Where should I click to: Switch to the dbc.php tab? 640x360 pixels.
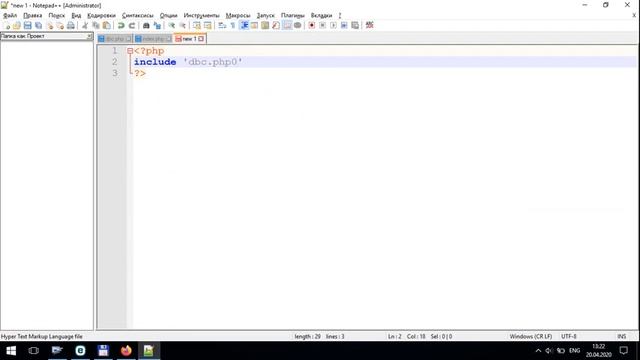pyautogui.click(x=115, y=39)
